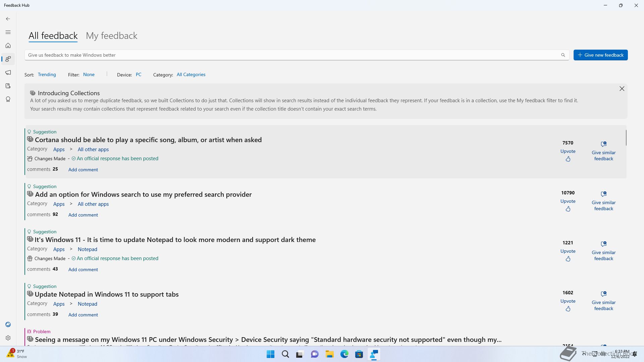Upvote the preferred search provider suggestion

pos(568,209)
